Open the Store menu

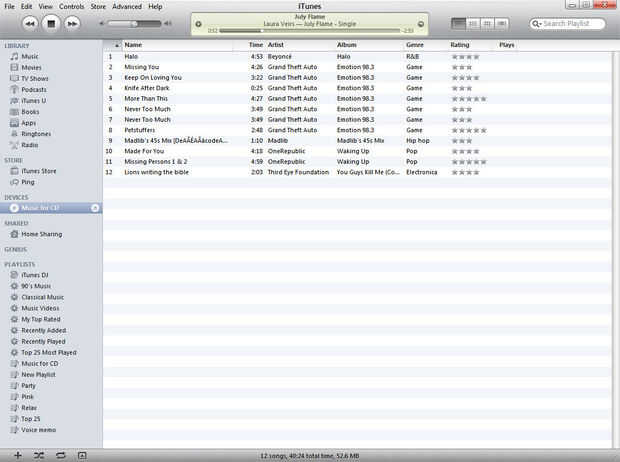[x=98, y=6]
